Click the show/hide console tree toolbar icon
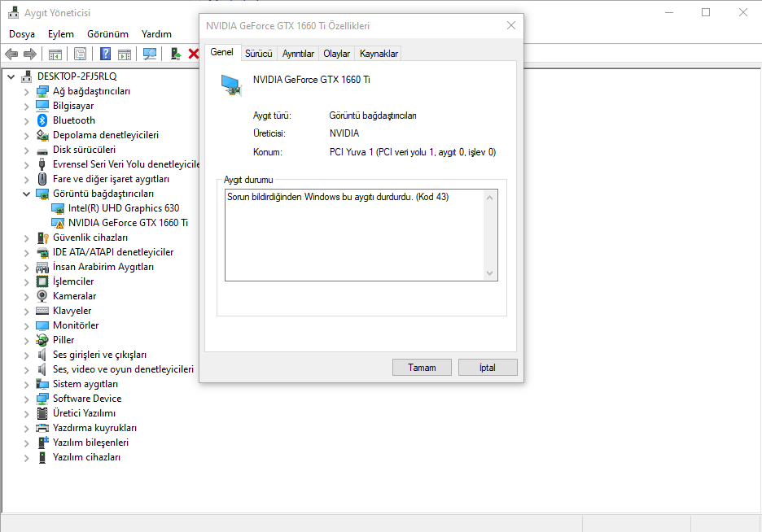The width and height of the screenshot is (762, 532). (x=55, y=54)
